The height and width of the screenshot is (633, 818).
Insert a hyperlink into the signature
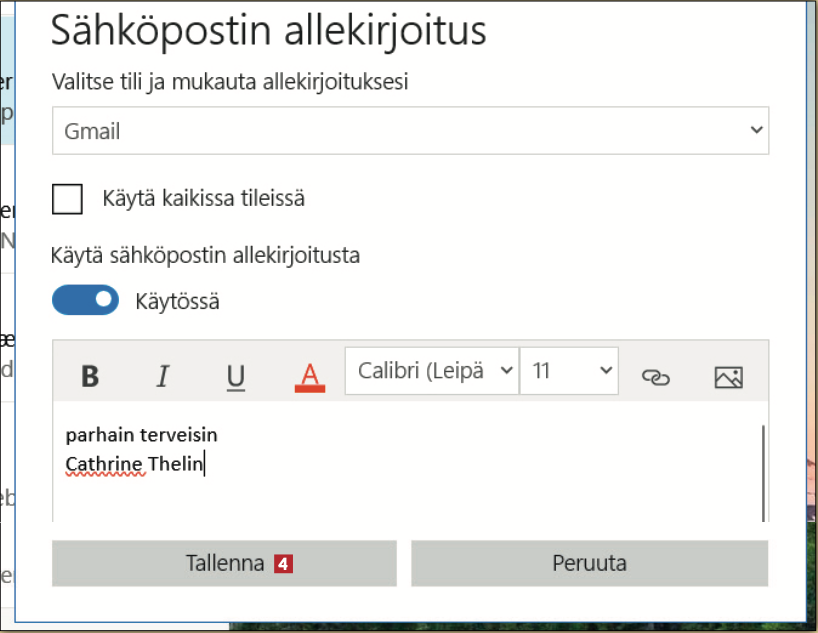click(655, 377)
